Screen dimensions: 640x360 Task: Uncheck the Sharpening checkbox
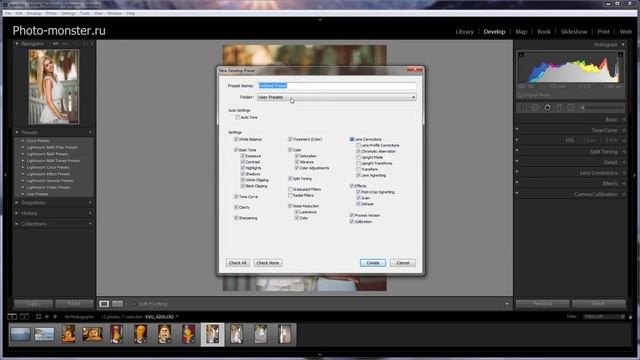click(236, 218)
